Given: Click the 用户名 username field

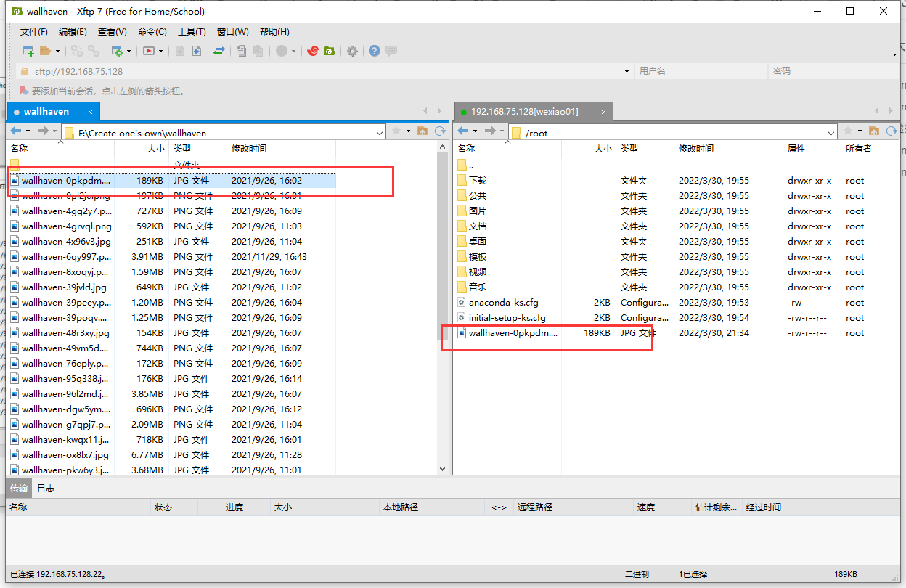Looking at the screenshot, I should click(x=700, y=71).
